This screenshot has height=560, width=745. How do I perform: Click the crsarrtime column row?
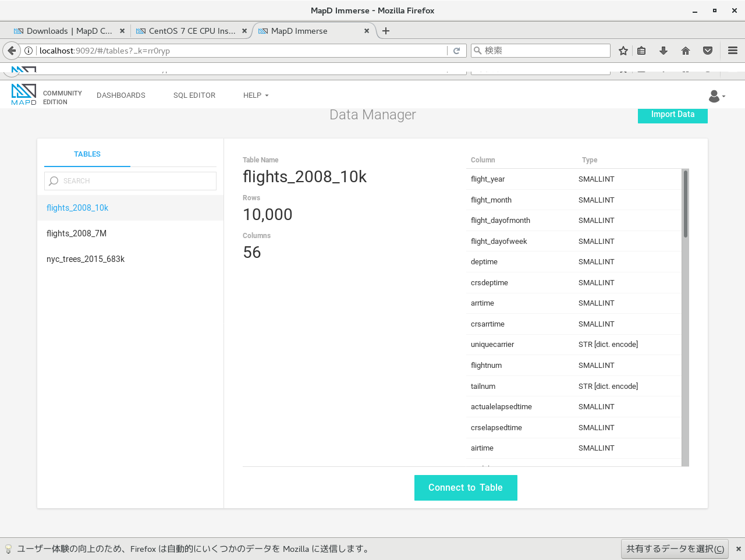click(574, 324)
